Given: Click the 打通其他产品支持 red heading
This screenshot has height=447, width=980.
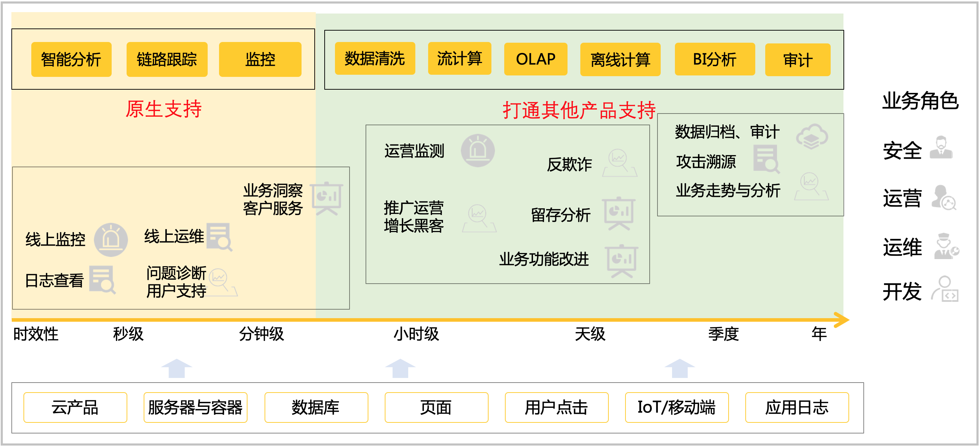Looking at the screenshot, I should 579,110.
